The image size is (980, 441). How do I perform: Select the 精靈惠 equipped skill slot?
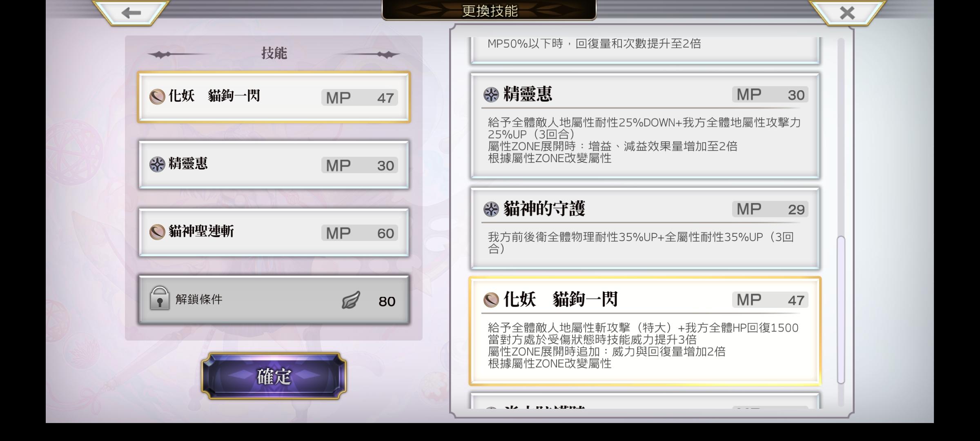point(274,165)
